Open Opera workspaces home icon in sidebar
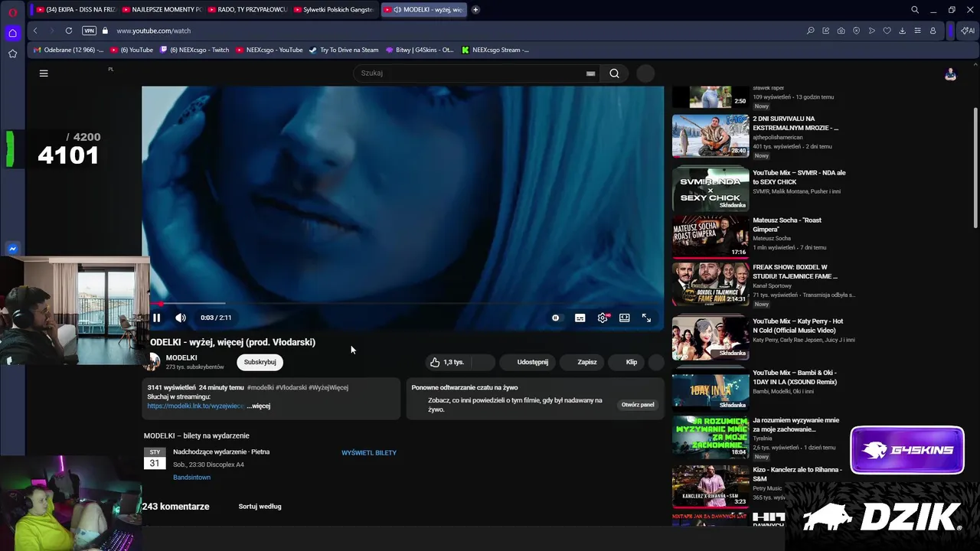This screenshot has width=980, height=551. [x=12, y=33]
